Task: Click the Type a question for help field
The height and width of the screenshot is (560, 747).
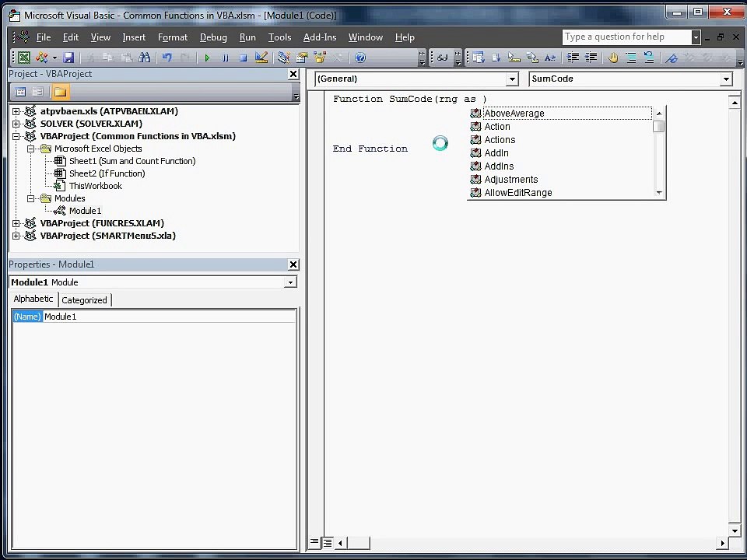Action: pos(626,37)
